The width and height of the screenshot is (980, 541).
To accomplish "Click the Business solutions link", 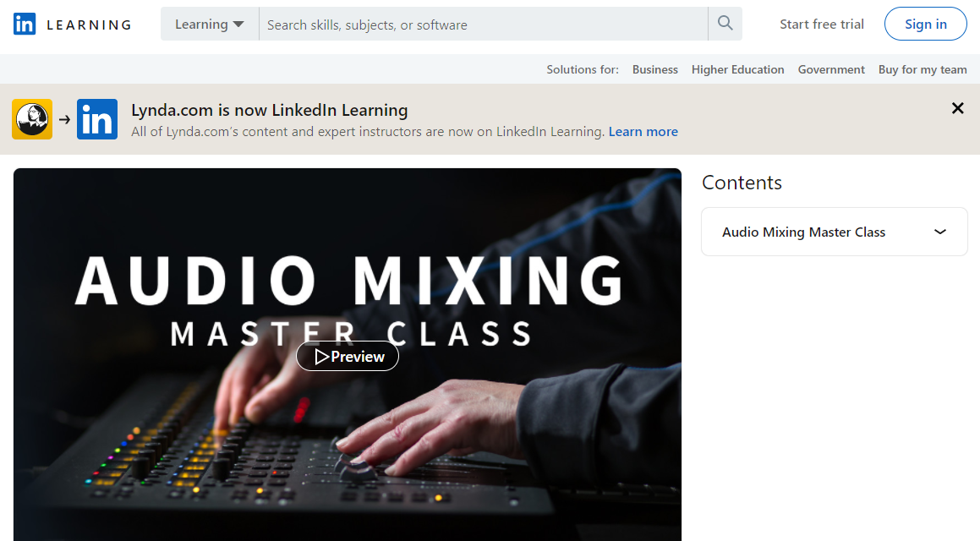I will 655,69.
